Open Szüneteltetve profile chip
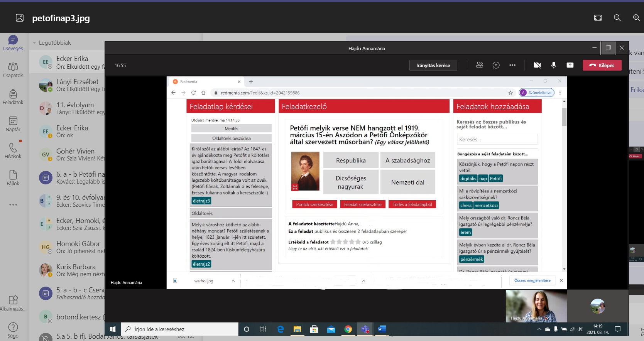Viewport: 644px width, 341px height. coord(536,93)
